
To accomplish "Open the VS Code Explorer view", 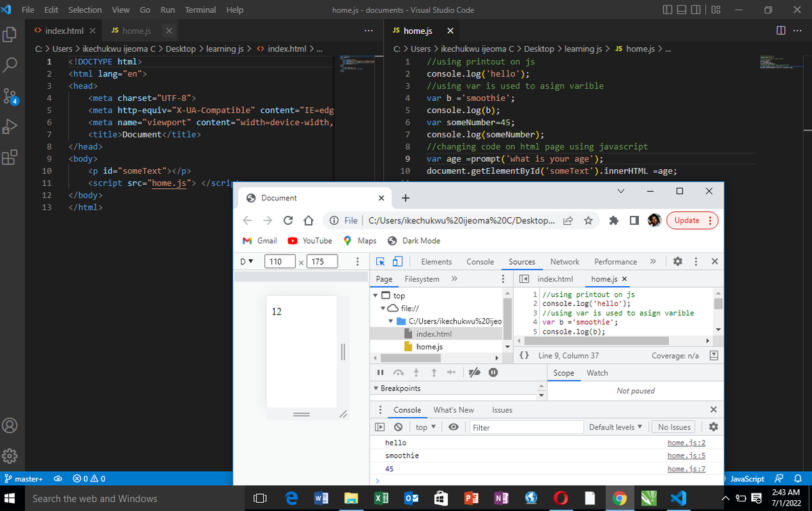I will tap(10, 34).
